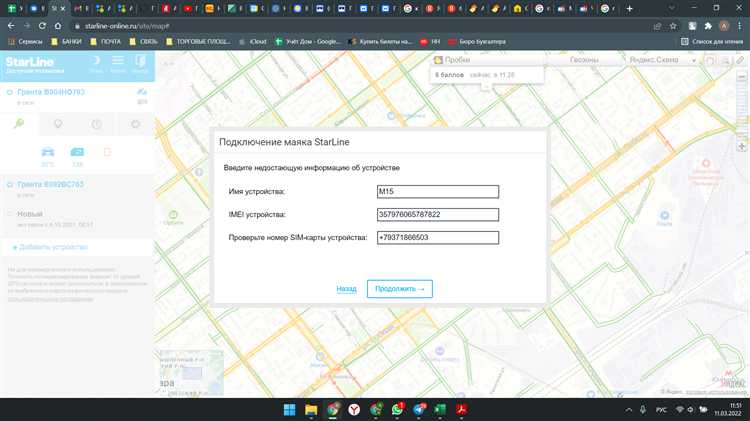
Task: Open a new browser tab with plus button
Action: [629, 9]
